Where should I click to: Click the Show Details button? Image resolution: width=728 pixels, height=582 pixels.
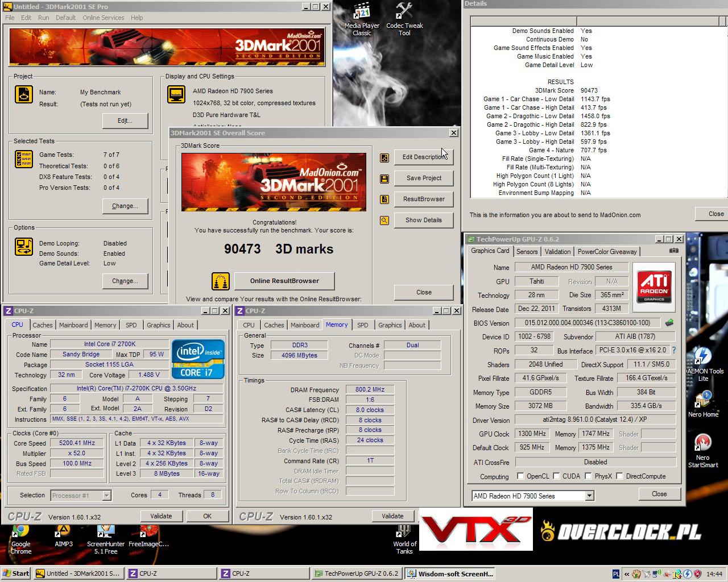[424, 220]
